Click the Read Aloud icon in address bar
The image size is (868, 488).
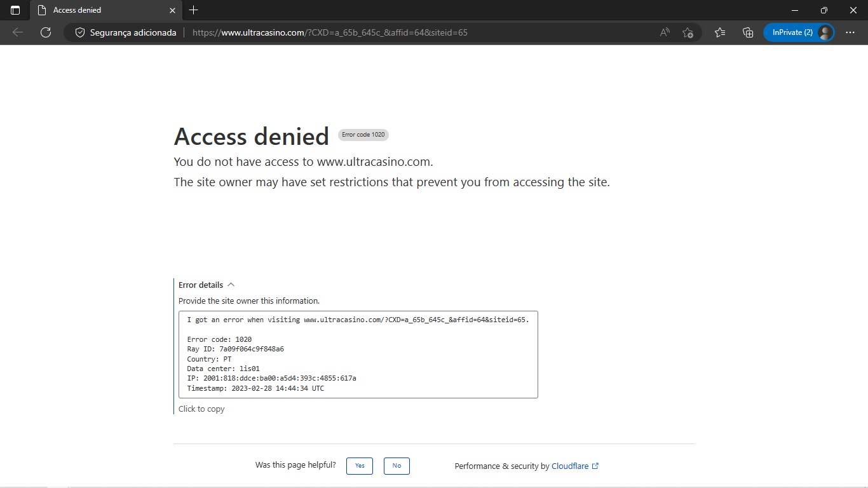tap(665, 32)
